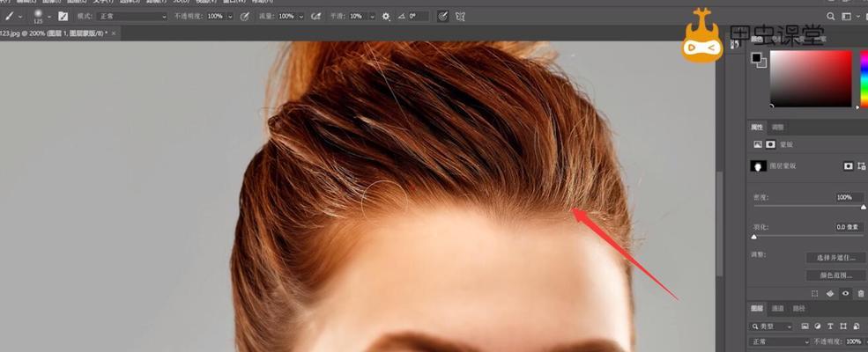Filter layers by adjustment layers icon
Image resolution: width=868 pixels, height=352 pixels.
pyautogui.click(x=818, y=326)
